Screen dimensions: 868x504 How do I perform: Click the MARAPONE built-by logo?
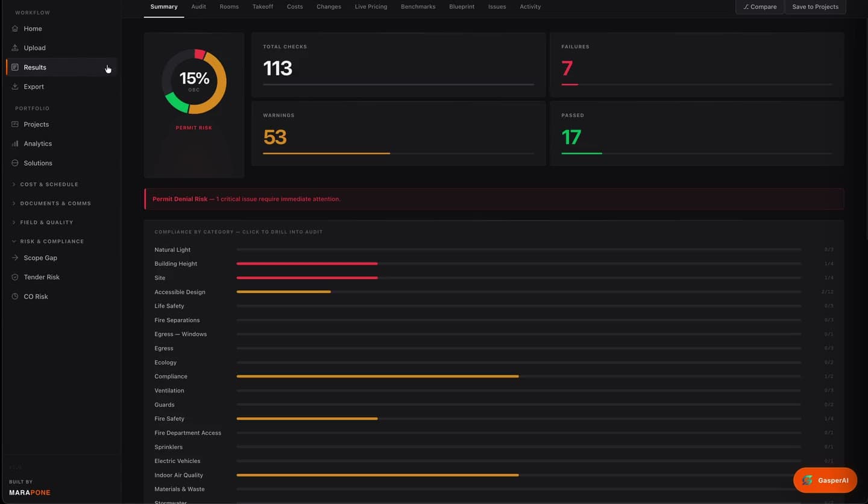(30, 493)
